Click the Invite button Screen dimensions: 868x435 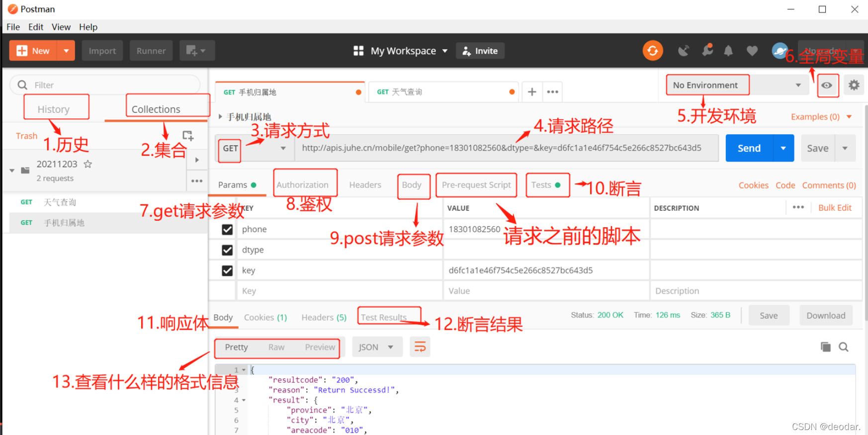pos(480,51)
